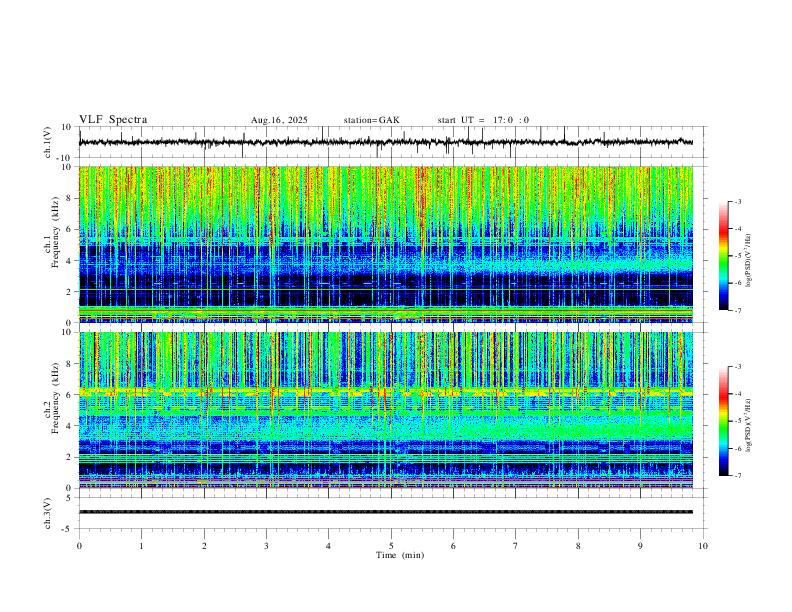Click the "4" kHz tick on ch.1 frequency axis

[x=70, y=261]
